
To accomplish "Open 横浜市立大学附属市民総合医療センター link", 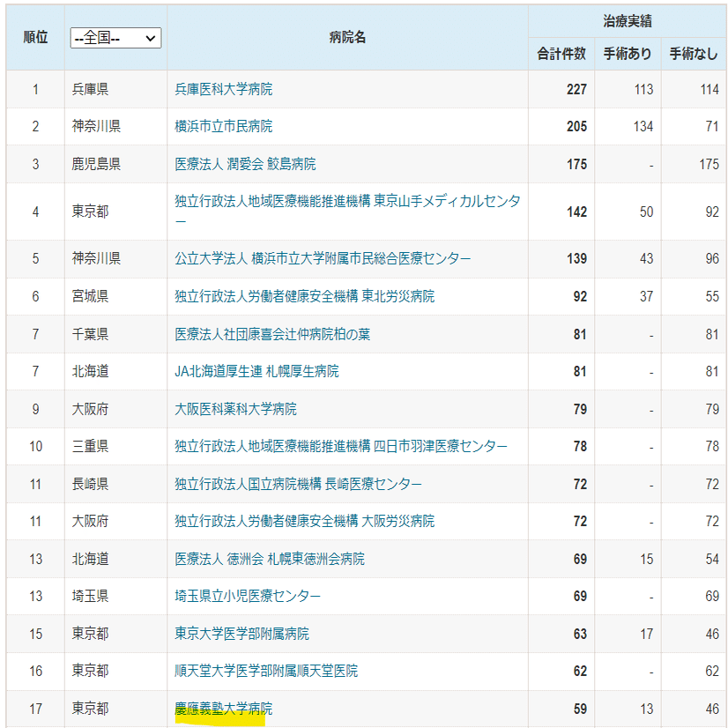I will tap(323, 258).
